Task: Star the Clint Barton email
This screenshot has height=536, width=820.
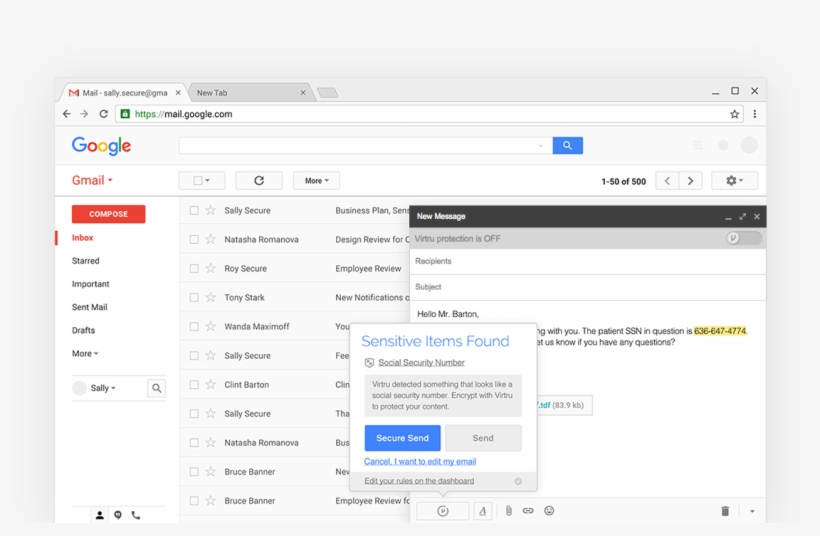Action: [x=211, y=384]
